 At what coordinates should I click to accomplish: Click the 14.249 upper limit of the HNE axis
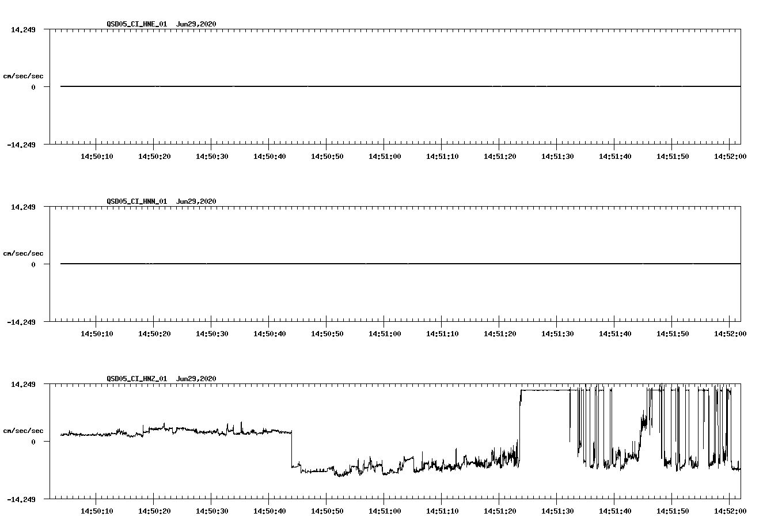point(23,29)
